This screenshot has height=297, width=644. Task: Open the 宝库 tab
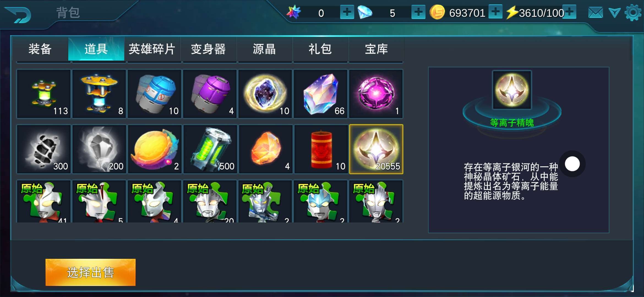click(x=376, y=49)
